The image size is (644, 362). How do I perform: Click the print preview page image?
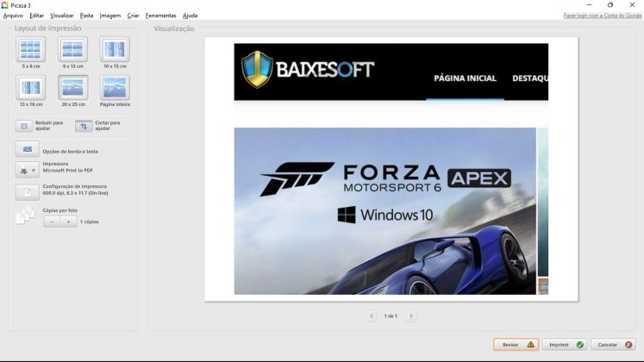coord(391,169)
